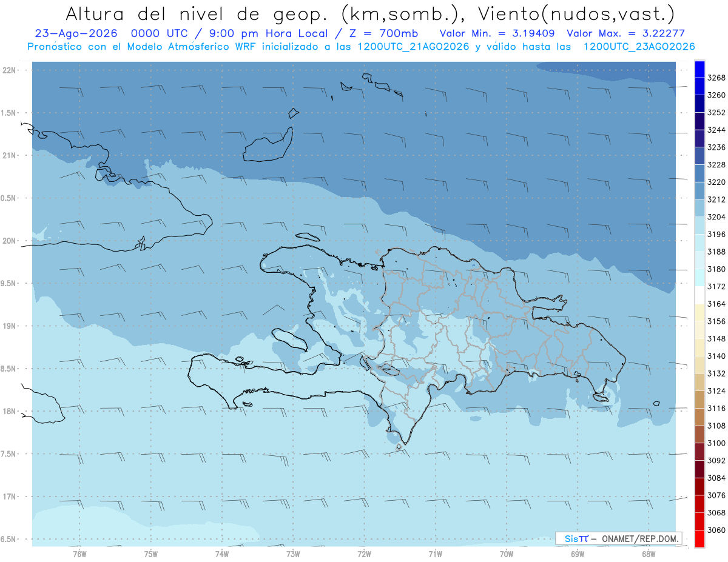Click the '9.5N' latitude axis label
The image size is (728, 562).
8,283
